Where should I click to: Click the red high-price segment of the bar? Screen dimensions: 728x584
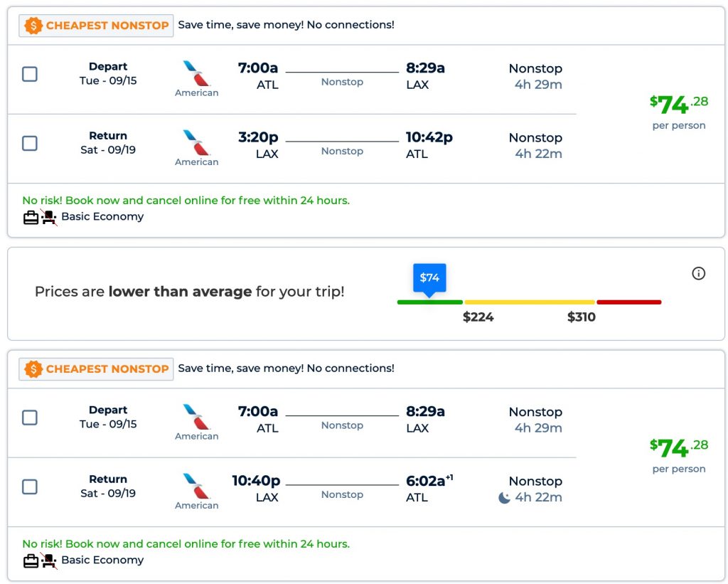tap(628, 302)
